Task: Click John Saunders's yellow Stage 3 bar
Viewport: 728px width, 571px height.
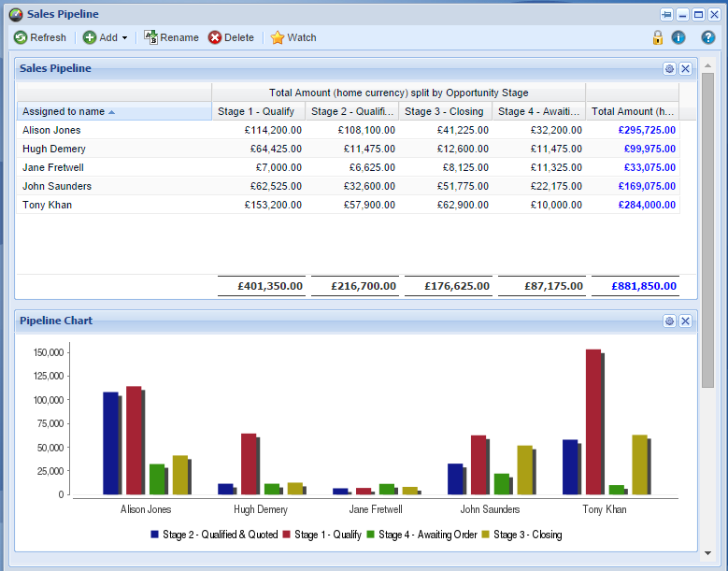Action: pos(525,470)
